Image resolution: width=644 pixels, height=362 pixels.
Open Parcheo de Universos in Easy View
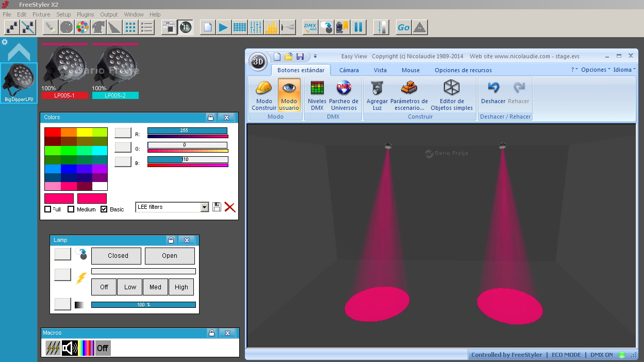[x=344, y=95]
